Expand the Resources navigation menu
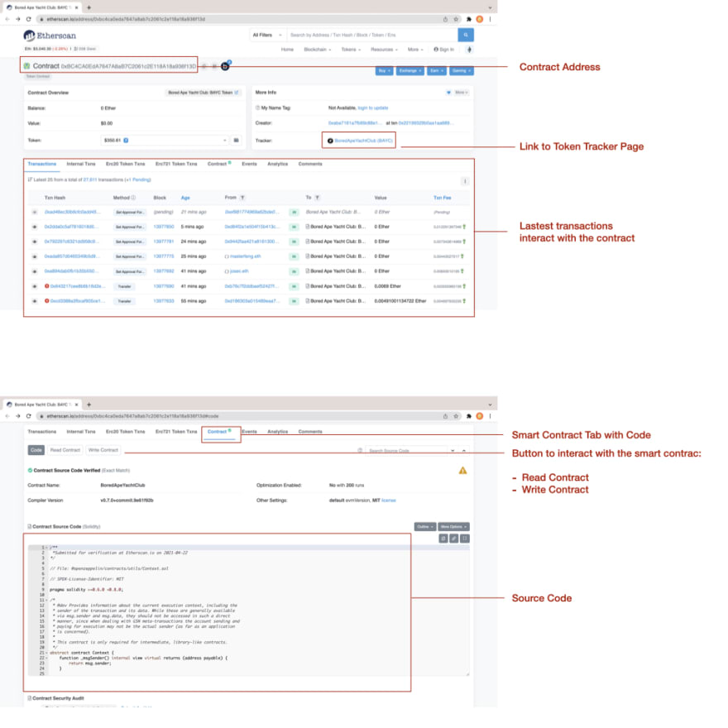 pyautogui.click(x=384, y=50)
